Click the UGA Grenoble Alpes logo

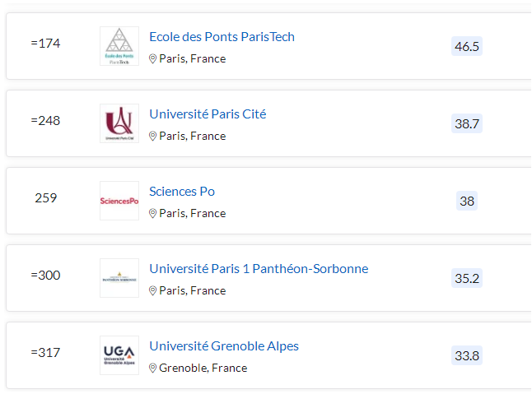(119, 355)
